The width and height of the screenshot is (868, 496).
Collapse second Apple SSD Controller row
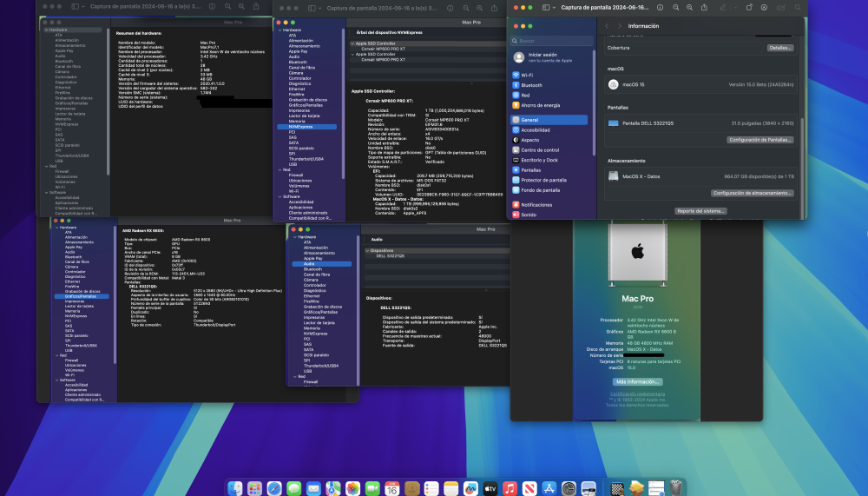tap(352, 55)
